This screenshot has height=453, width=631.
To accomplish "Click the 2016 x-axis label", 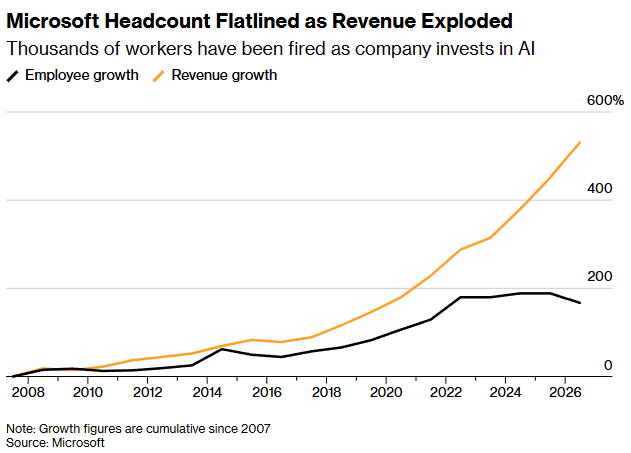I will pos(266,392).
